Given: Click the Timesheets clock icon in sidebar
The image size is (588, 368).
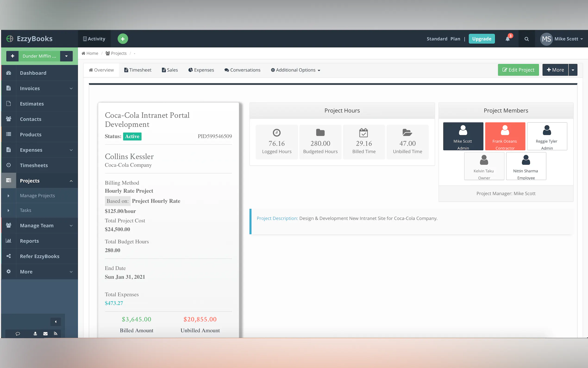Looking at the screenshot, I should (x=9, y=165).
